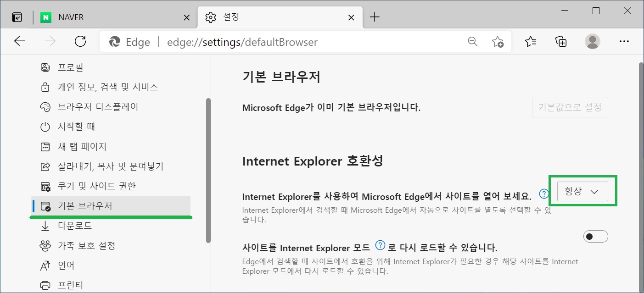Screen dimensions: 644x293
Task: Open Collections panel
Action: pyautogui.click(x=561, y=42)
